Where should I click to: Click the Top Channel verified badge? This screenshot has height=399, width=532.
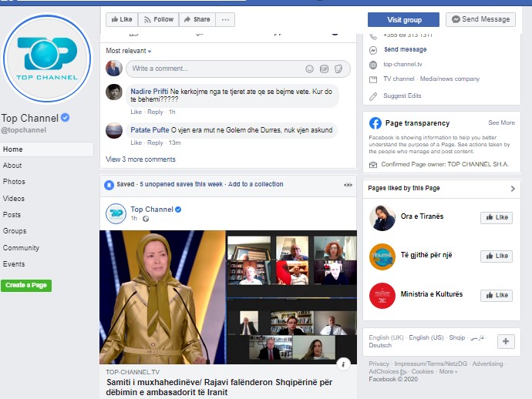point(66,118)
